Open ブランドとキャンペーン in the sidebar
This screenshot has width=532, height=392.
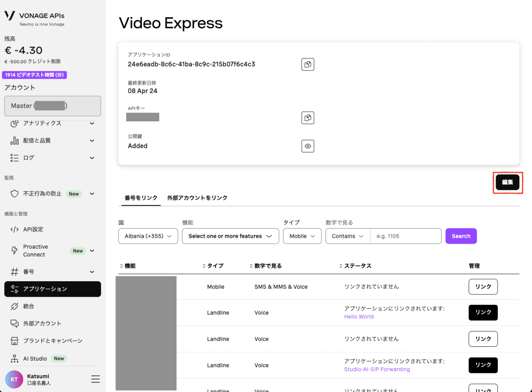pyautogui.click(x=53, y=341)
